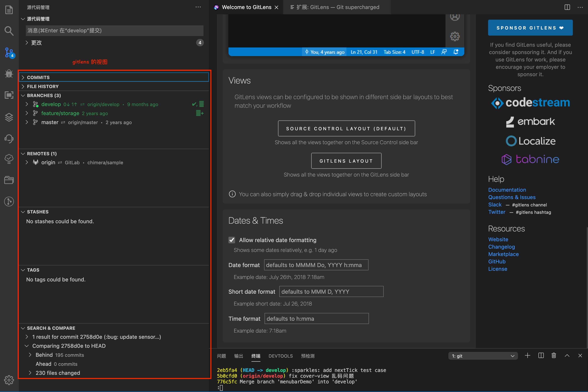Open the Questions & Issues link

(512, 197)
